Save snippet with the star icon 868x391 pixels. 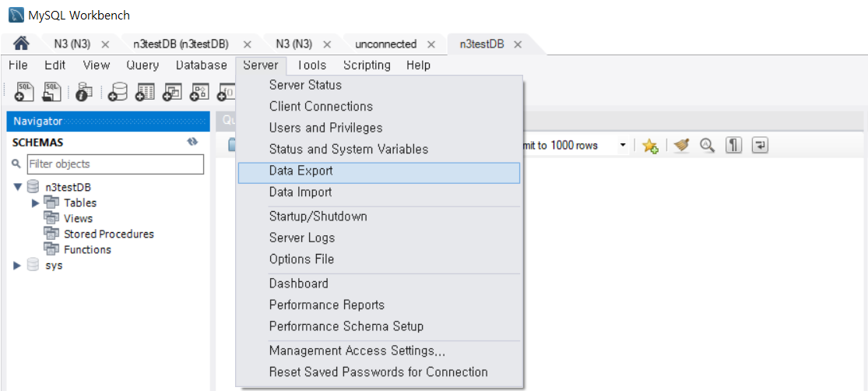pyautogui.click(x=650, y=146)
